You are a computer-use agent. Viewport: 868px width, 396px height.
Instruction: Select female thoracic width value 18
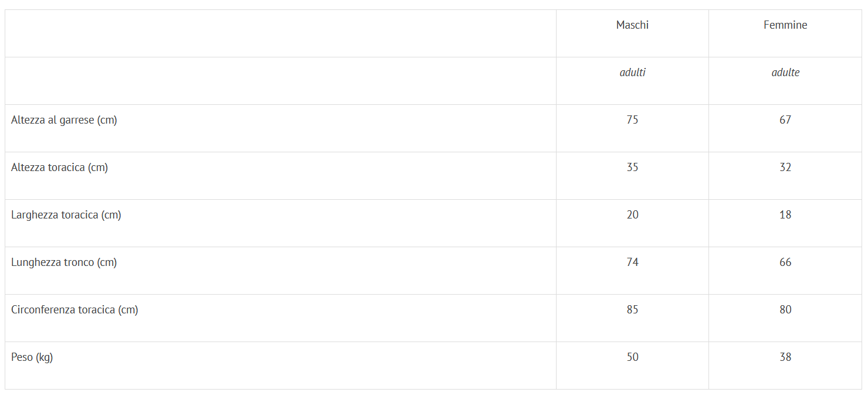coord(785,215)
